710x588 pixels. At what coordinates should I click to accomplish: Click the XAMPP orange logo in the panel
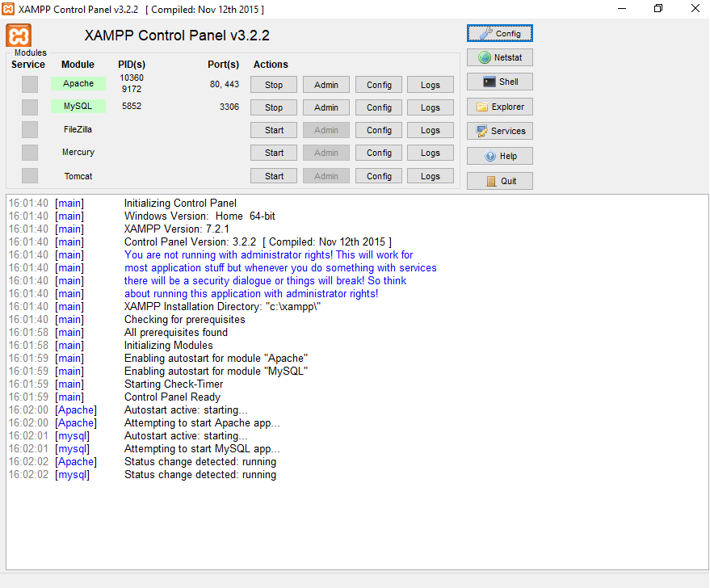click(19, 36)
